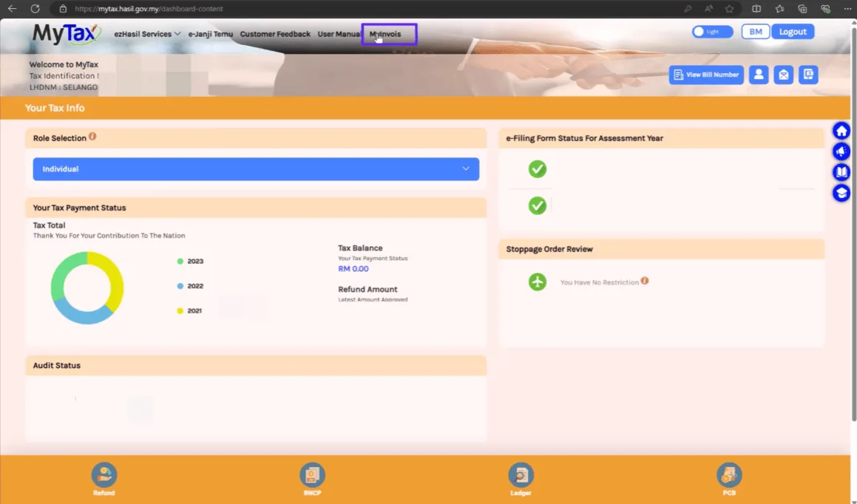Open the mail inbox icon button
This screenshot has height=504, width=857.
(x=783, y=75)
